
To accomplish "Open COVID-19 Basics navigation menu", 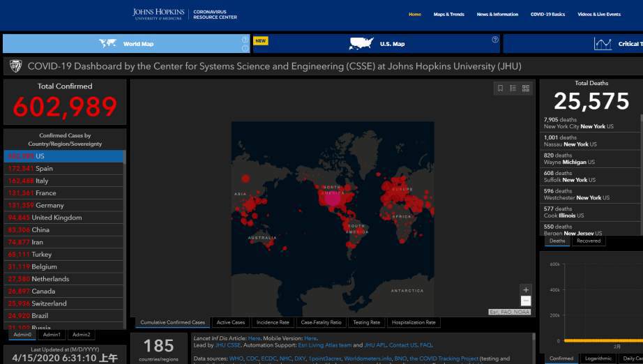I will coord(548,15).
